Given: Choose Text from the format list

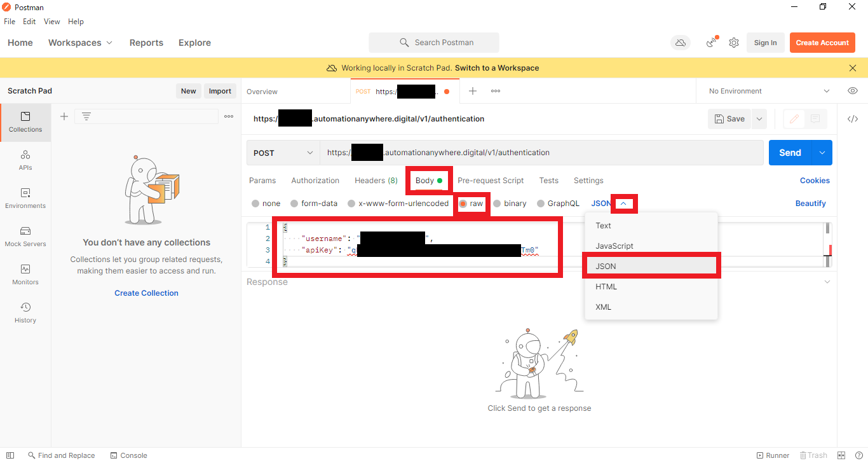Looking at the screenshot, I should pos(651,226).
